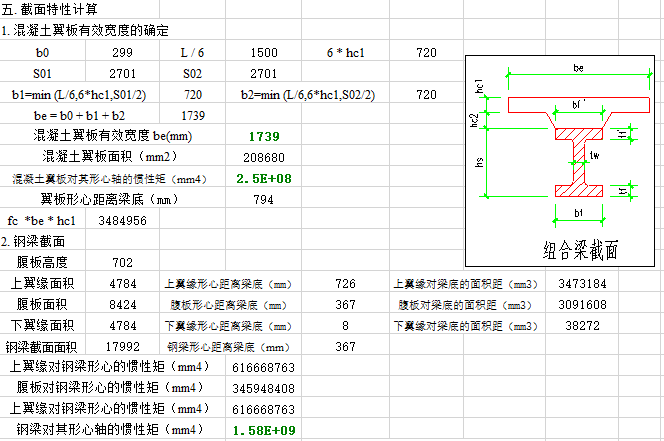664x441 pixels.
Task: Select the 367 value beside 钢梁形心距离梁底
Action: 345,347
